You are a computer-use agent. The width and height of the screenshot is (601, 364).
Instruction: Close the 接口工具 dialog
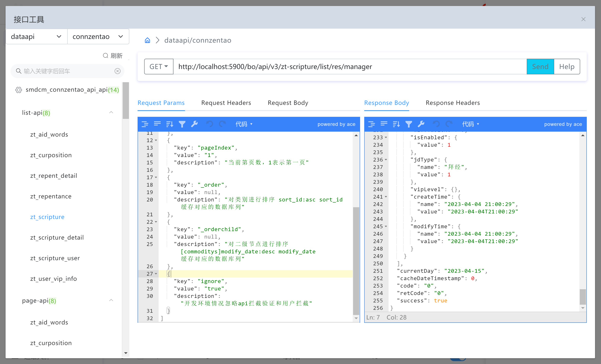583,19
